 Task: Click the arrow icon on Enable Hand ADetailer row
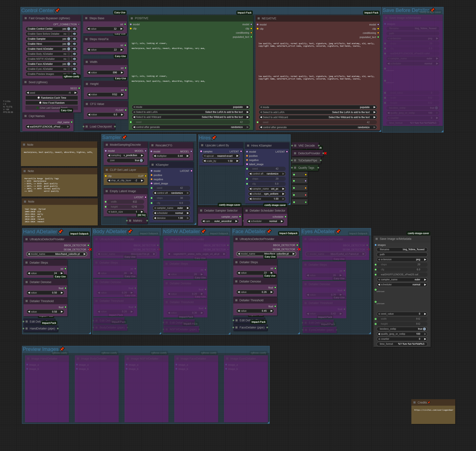tap(74, 49)
